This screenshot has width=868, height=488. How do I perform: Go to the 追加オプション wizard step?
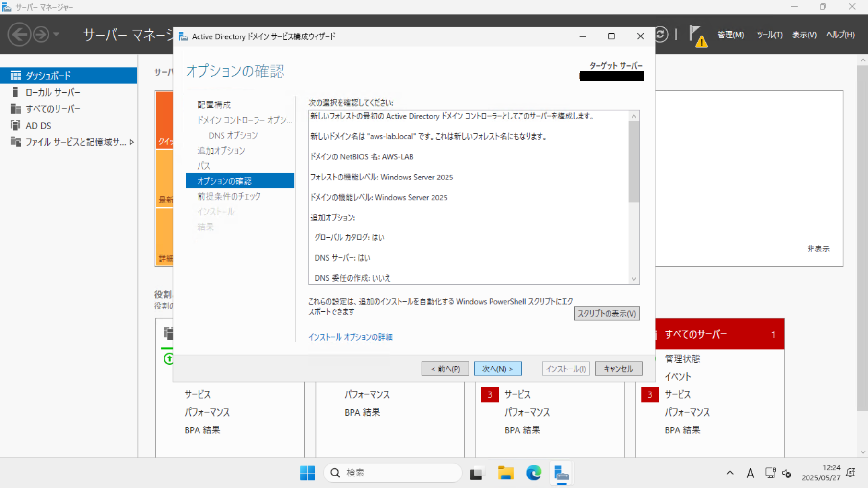(221, 151)
